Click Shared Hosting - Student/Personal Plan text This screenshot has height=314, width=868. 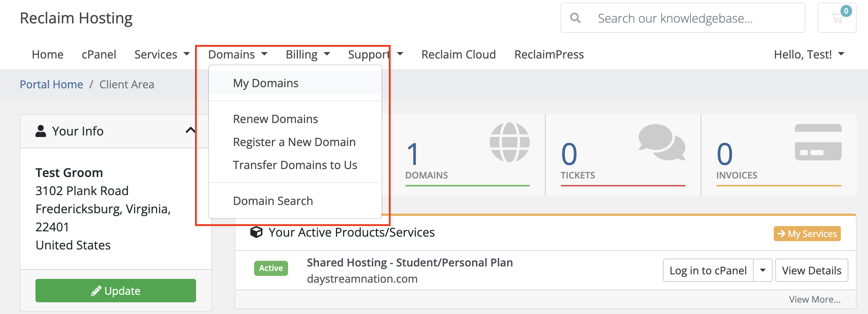pos(410,262)
